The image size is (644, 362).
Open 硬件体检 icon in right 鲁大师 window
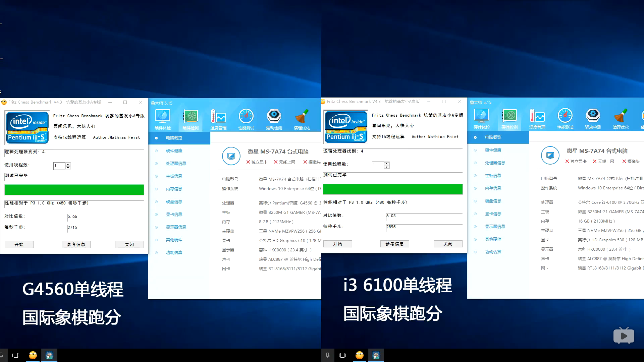(x=482, y=119)
